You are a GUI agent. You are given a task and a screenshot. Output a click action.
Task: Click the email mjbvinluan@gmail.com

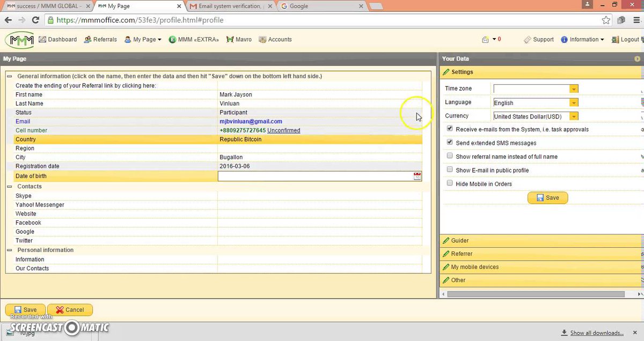(251, 122)
